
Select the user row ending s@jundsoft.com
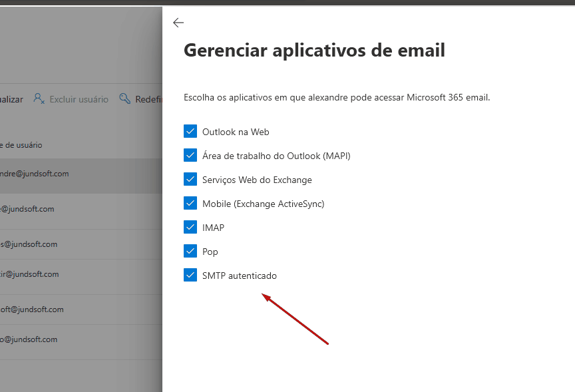tap(29, 244)
